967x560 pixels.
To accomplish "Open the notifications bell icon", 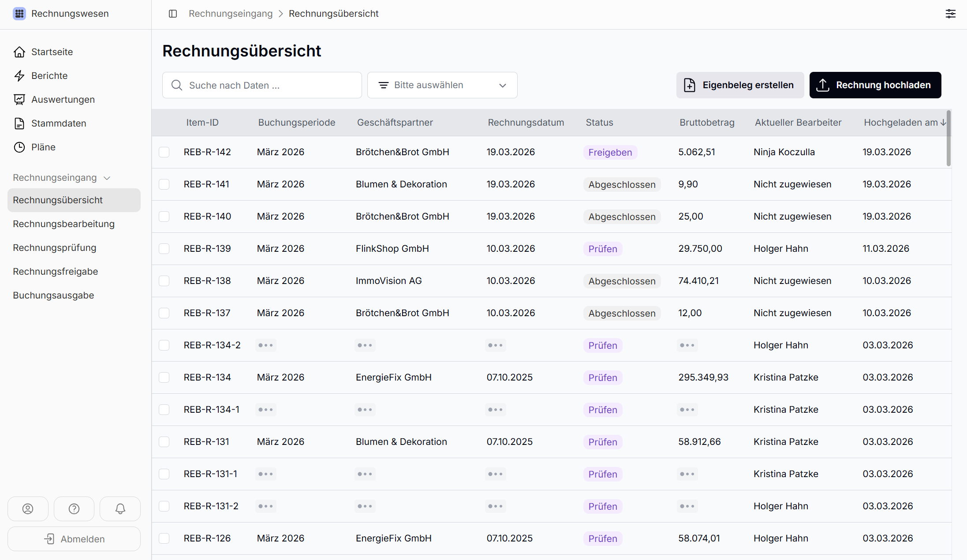I will pyautogui.click(x=120, y=509).
